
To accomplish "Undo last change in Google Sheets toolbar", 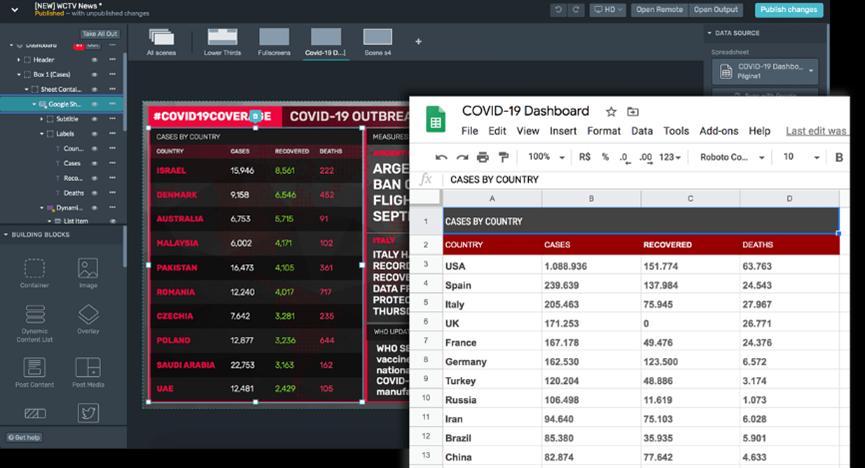I will coord(441,157).
